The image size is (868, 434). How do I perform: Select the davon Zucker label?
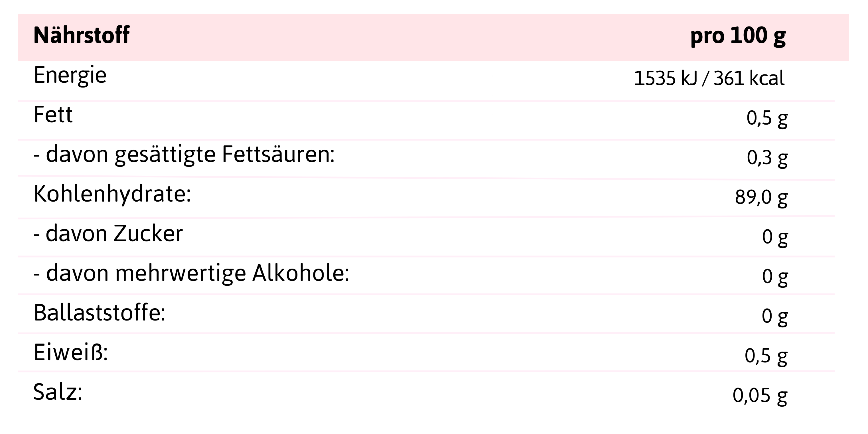coord(108,234)
